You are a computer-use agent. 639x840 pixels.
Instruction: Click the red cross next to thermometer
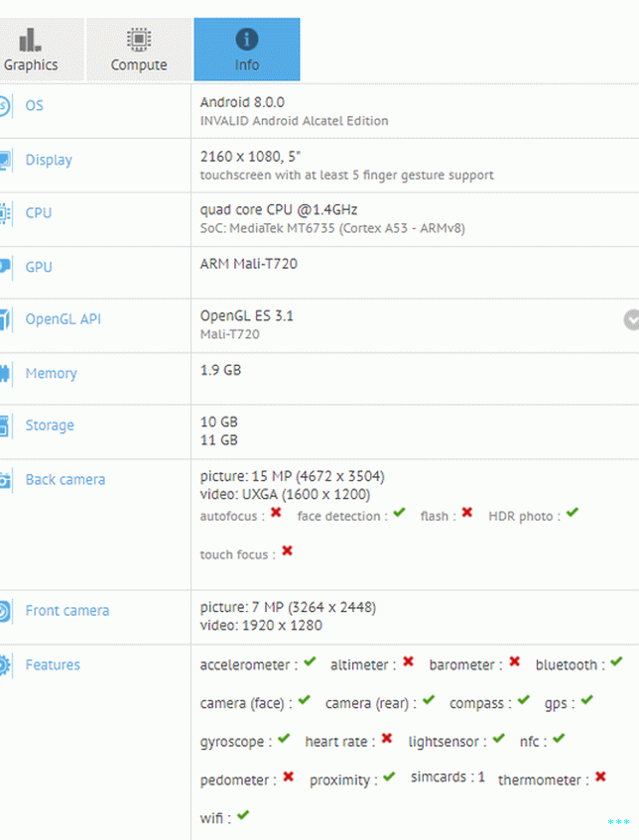(600, 777)
